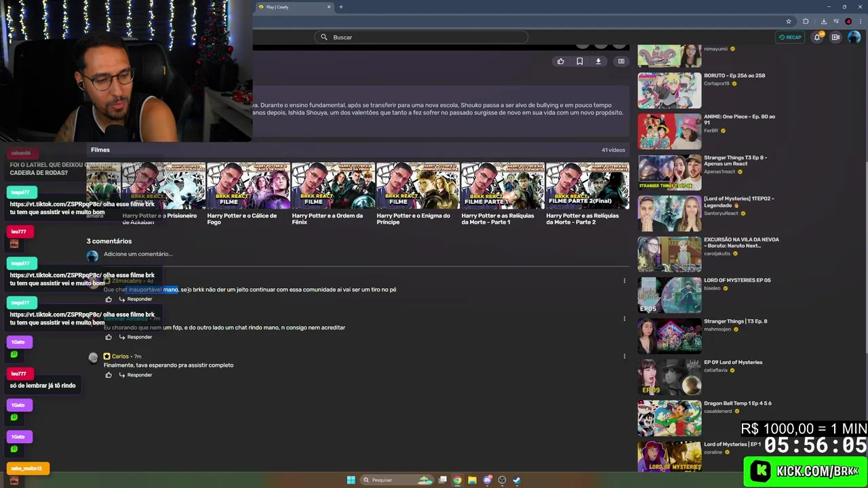
Task: Open a new browser tab
Action: 341,7
